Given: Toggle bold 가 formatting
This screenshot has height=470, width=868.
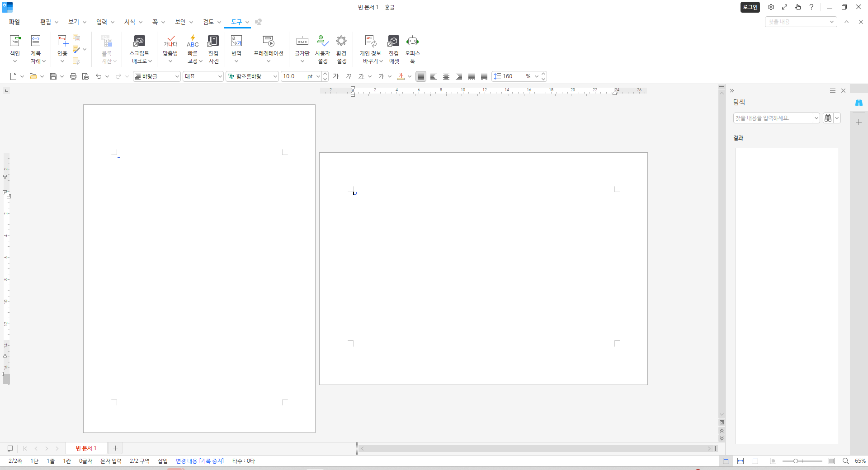Looking at the screenshot, I should 336,76.
